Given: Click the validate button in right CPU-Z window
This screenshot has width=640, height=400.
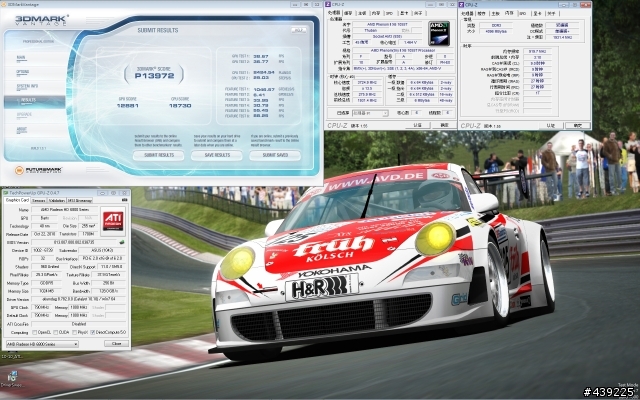Looking at the screenshot, I should pos(551,126).
